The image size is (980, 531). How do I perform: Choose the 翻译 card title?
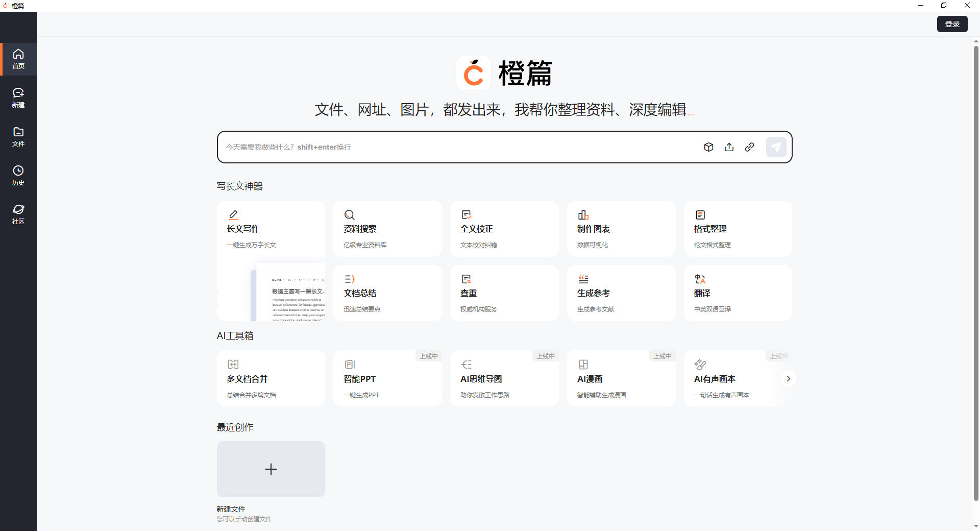702,293
